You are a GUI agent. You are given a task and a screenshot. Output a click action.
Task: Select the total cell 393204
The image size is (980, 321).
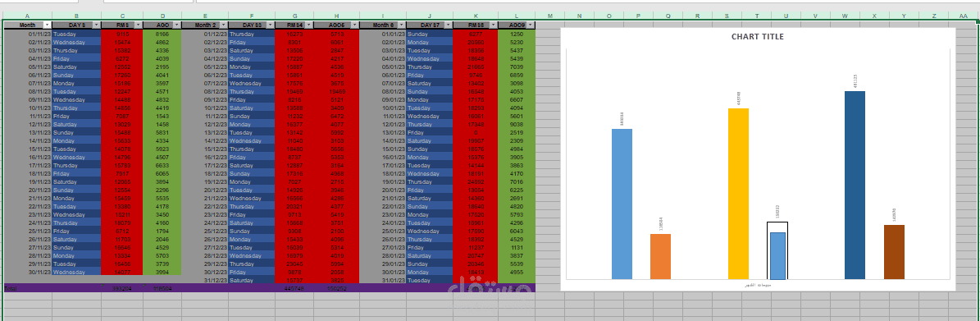(122, 288)
